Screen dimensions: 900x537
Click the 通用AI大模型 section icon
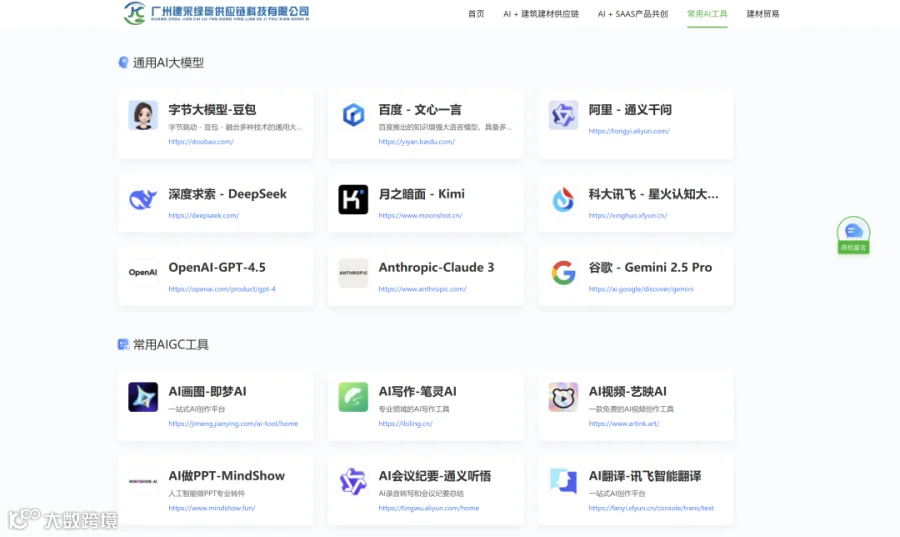(x=123, y=63)
